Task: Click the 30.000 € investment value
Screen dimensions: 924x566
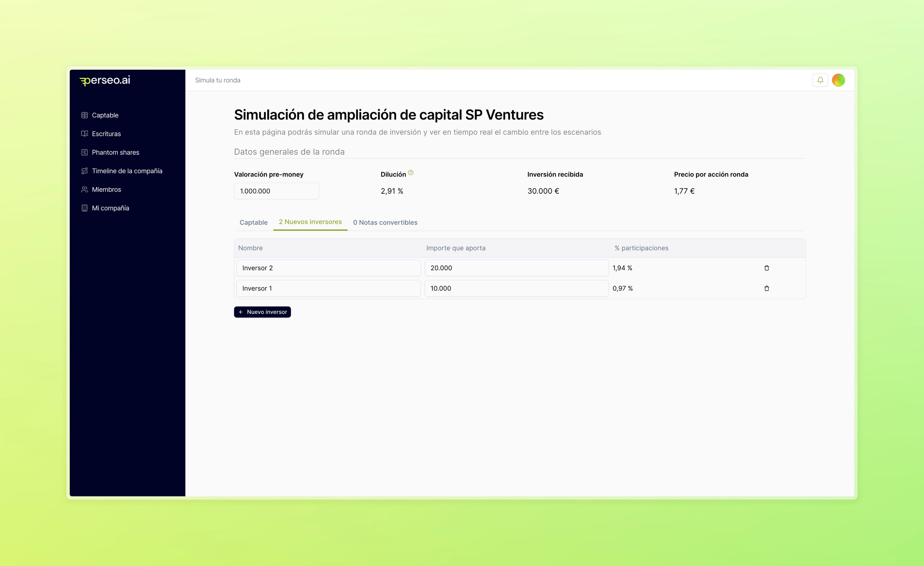Action: (543, 191)
